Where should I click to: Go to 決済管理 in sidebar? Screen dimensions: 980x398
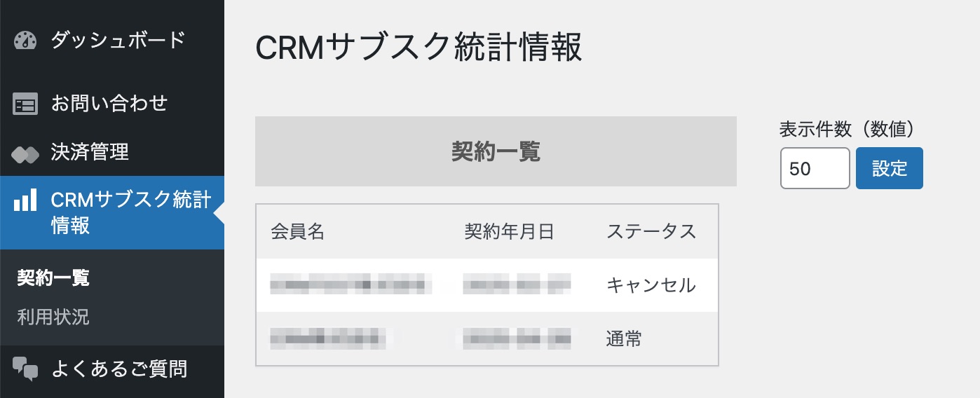(x=90, y=153)
